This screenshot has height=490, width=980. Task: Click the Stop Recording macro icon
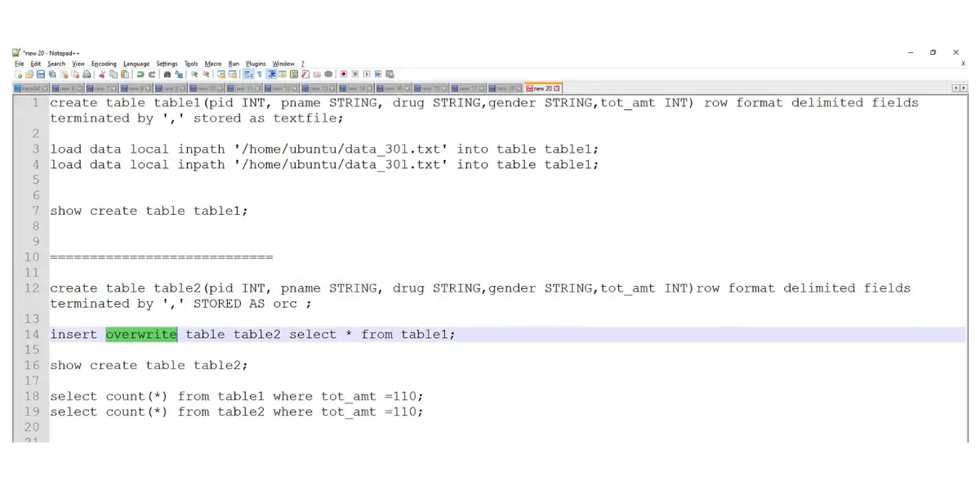point(355,73)
